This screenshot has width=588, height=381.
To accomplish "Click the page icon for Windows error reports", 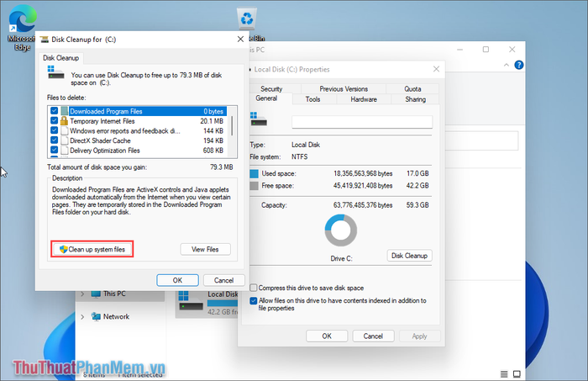I will 64,130.
